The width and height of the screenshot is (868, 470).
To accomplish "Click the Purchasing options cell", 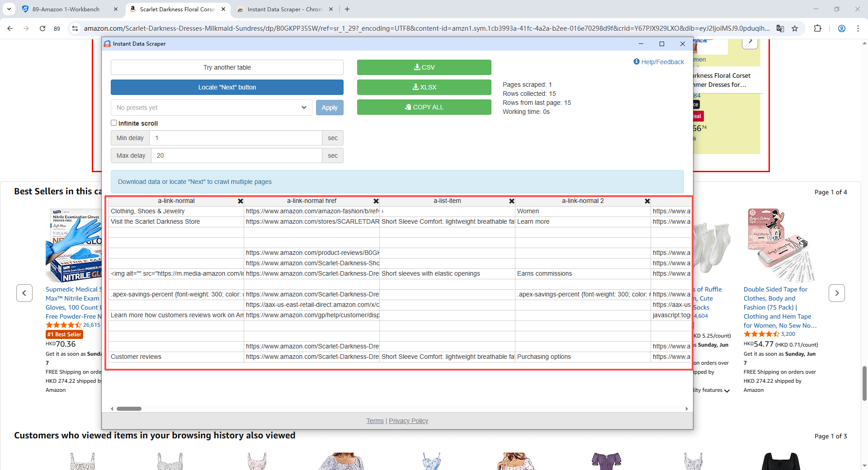I will pyautogui.click(x=583, y=357).
